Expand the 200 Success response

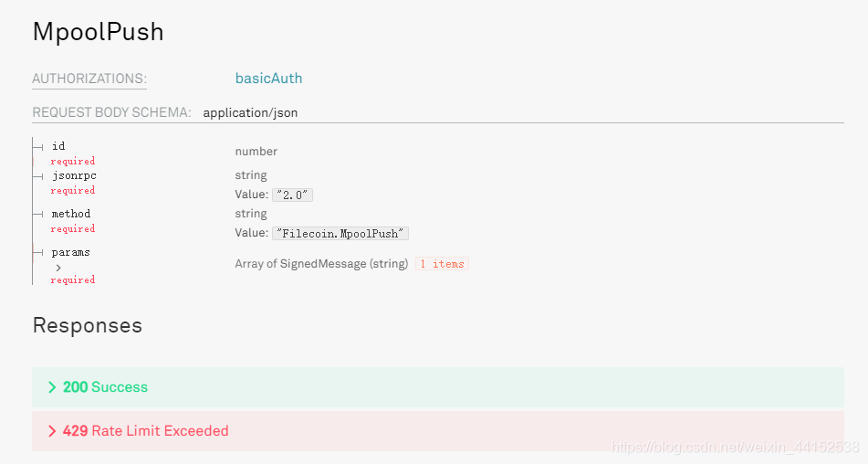pyautogui.click(x=438, y=387)
